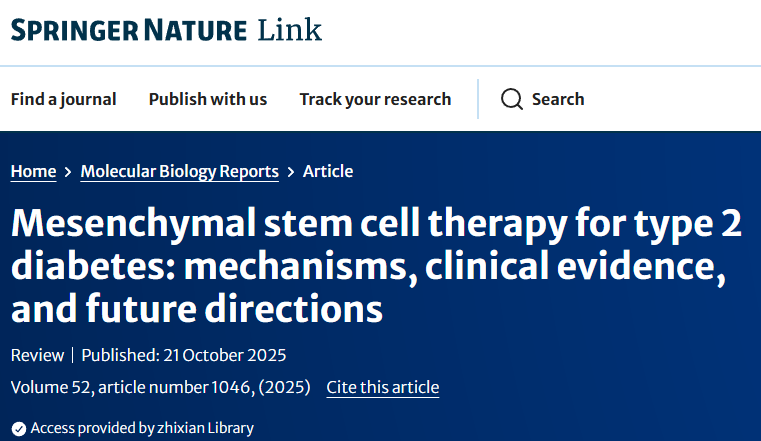Open the Molecular Biology Reports journal link

pos(179,171)
